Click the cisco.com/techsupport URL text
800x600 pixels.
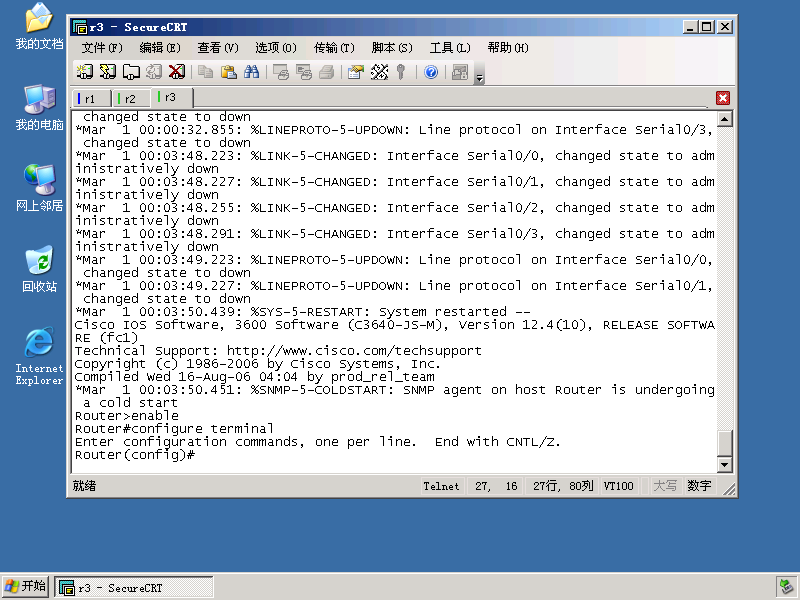click(354, 351)
